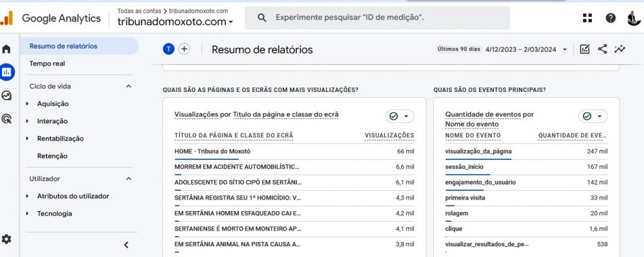Click the Customize report edit icon
The width and height of the screenshot is (644, 257).
tap(585, 49)
